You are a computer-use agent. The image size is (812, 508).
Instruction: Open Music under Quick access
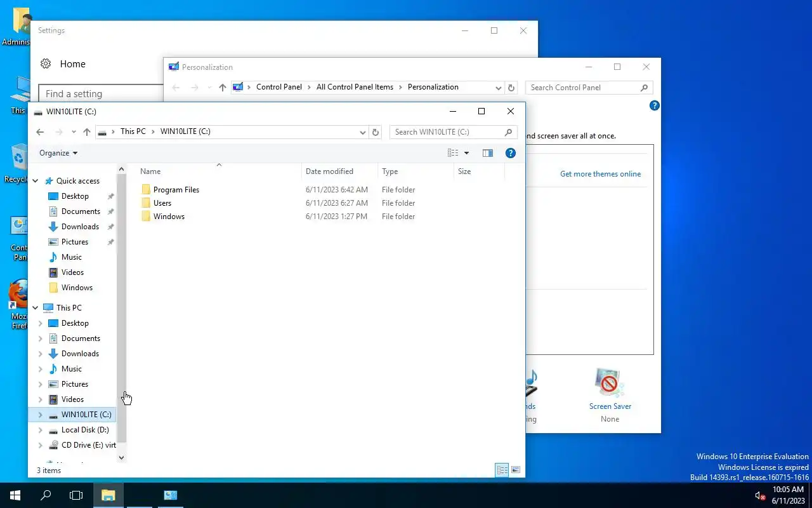pos(71,257)
